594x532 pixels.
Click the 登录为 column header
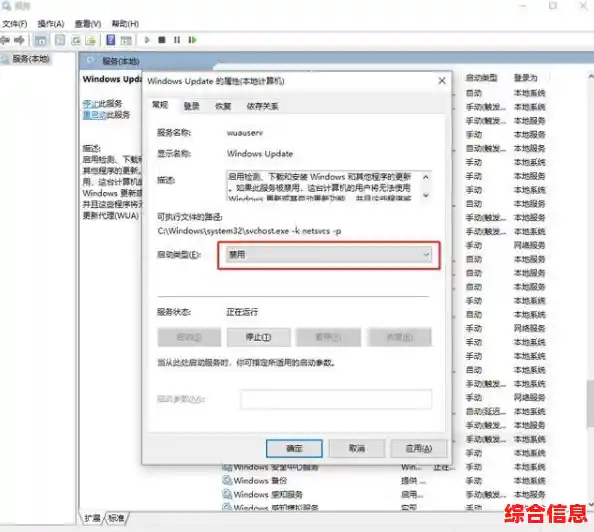pos(525,78)
